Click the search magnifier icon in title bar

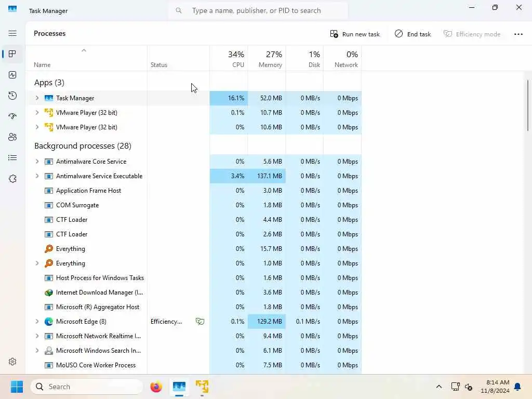pyautogui.click(x=179, y=10)
